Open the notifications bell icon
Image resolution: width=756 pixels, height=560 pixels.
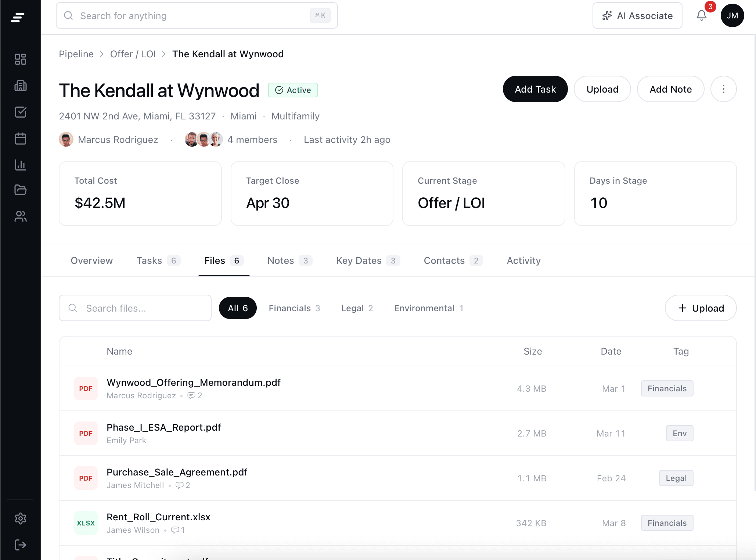[701, 15]
